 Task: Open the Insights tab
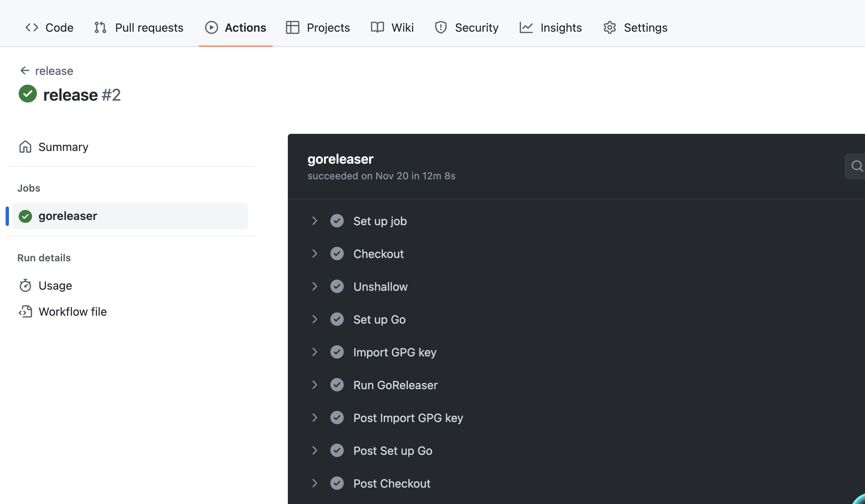tap(551, 28)
